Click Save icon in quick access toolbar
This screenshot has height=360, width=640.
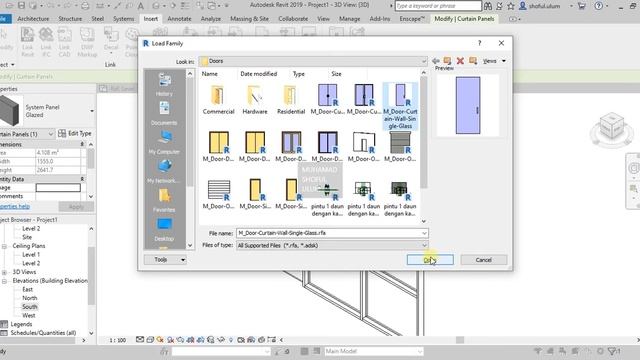click(x=21, y=6)
